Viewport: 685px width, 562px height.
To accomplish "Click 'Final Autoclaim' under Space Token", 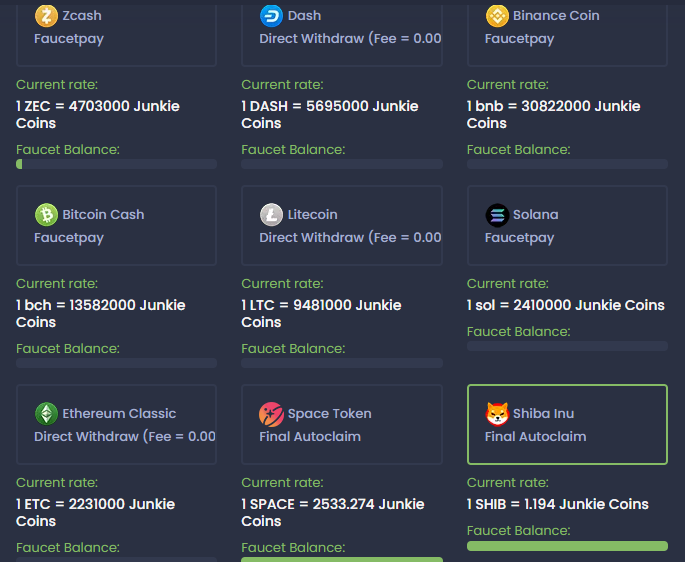I will point(310,437).
